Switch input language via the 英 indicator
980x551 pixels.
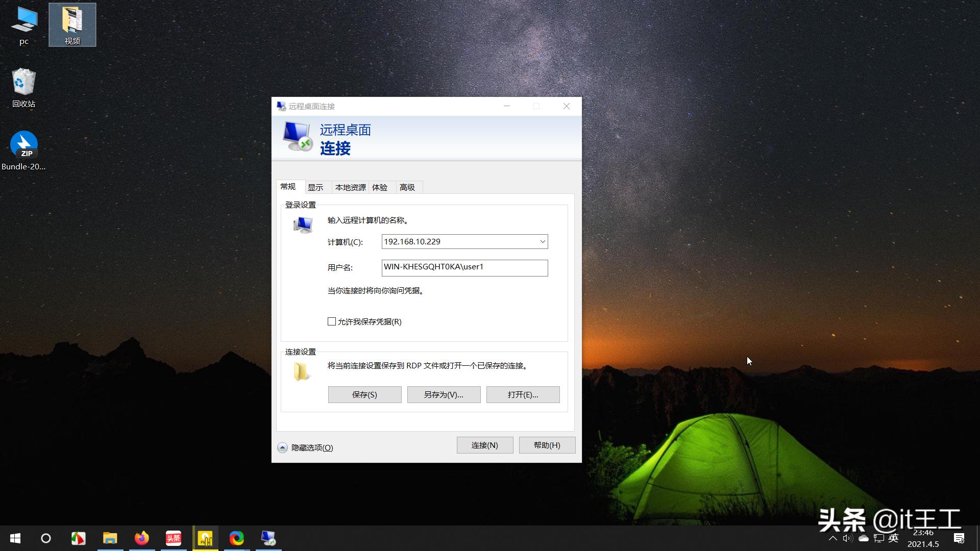click(893, 538)
